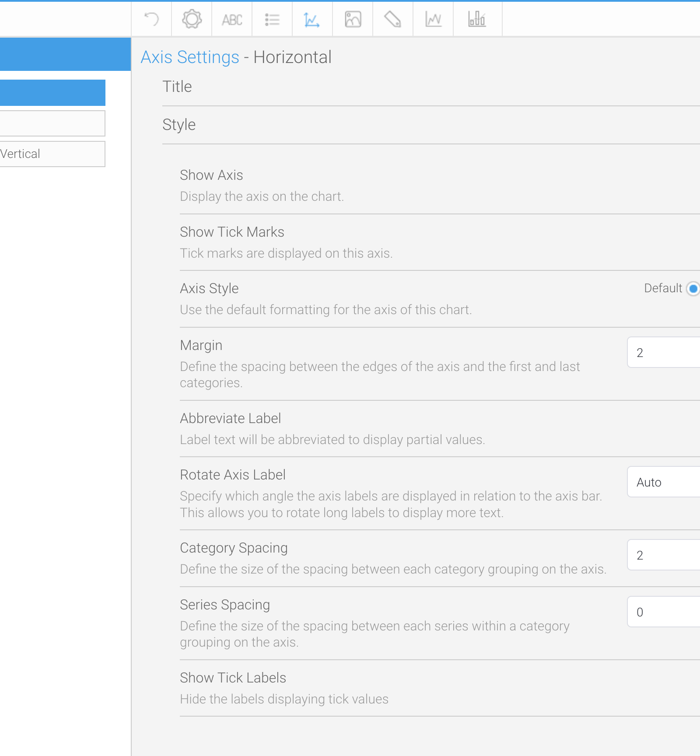
Task: Open the background image settings icon
Action: click(x=353, y=19)
